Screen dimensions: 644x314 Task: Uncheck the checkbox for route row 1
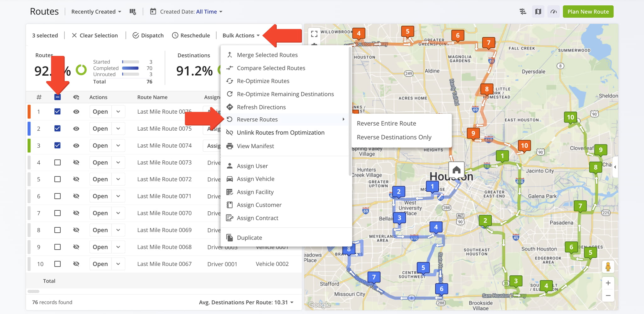(x=57, y=111)
